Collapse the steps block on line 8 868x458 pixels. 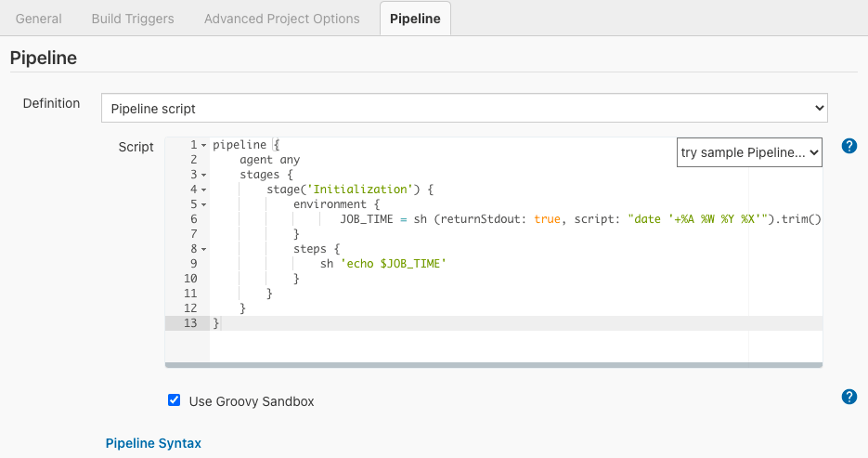coord(203,249)
